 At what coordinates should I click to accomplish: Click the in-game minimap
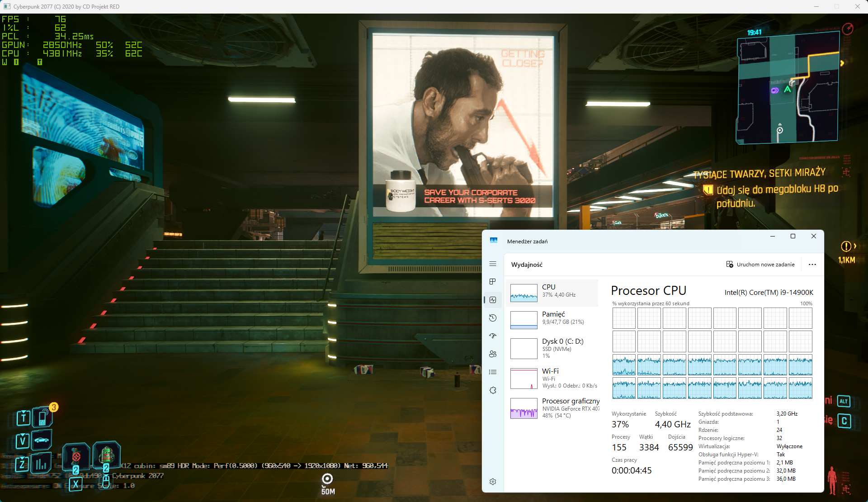click(788, 88)
